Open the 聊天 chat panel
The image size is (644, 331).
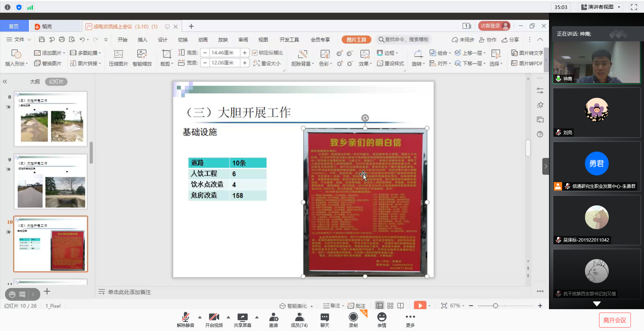click(325, 318)
